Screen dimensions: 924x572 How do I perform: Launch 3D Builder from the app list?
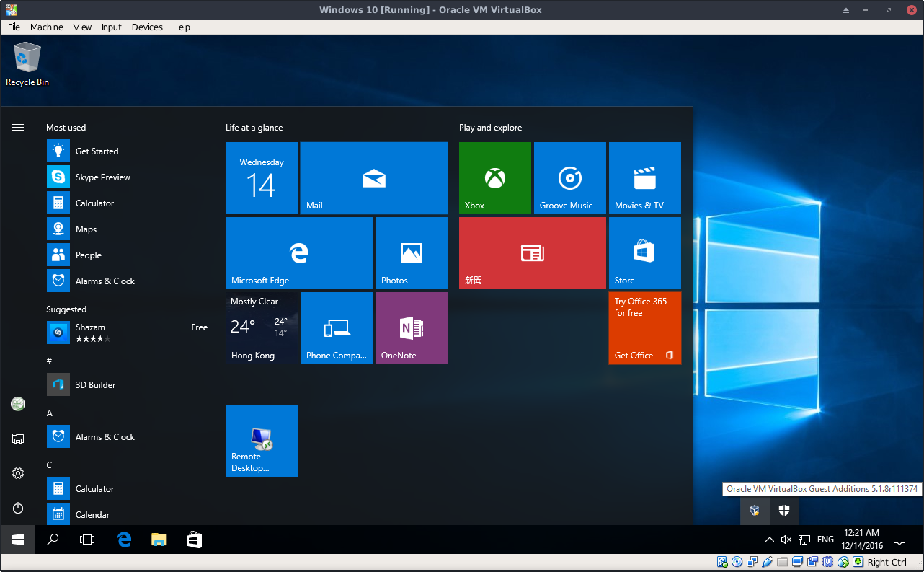click(x=128, y=385)
